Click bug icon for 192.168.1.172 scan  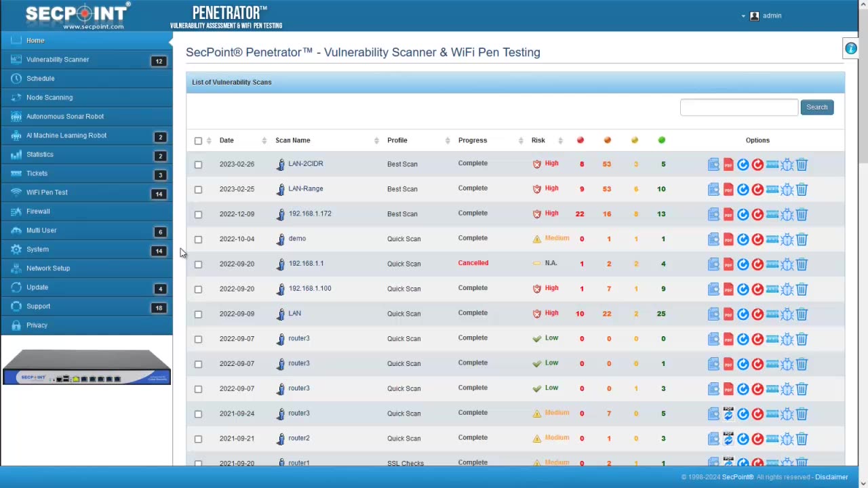[787, 215]
